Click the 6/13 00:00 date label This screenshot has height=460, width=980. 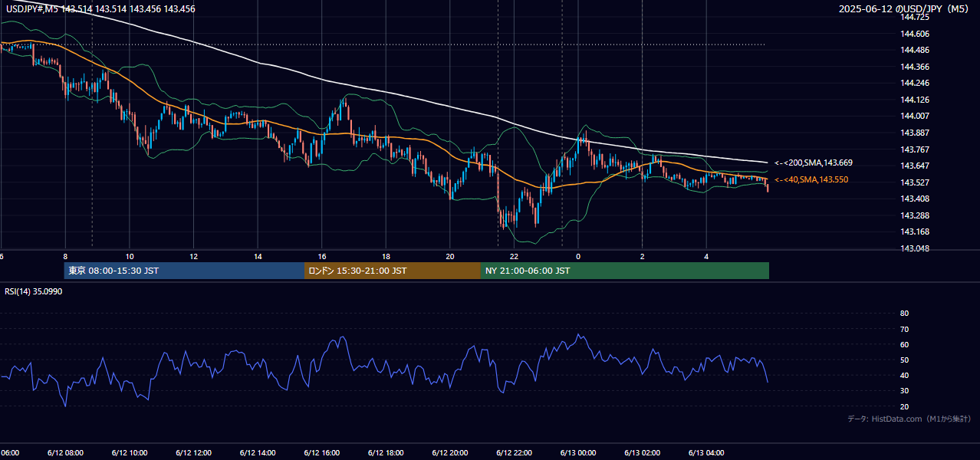click(x=578, y=453)
